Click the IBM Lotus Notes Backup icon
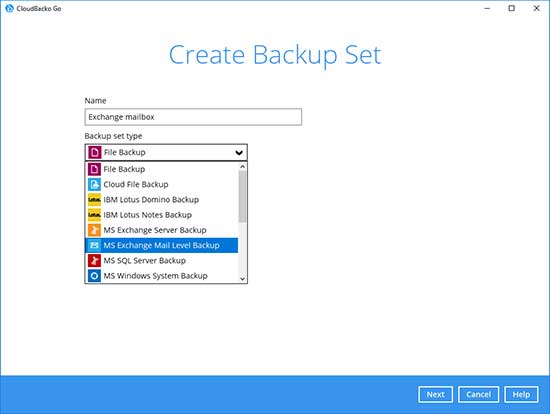Image resolution: width=550 pixels, height=414 pixels. 94,215
